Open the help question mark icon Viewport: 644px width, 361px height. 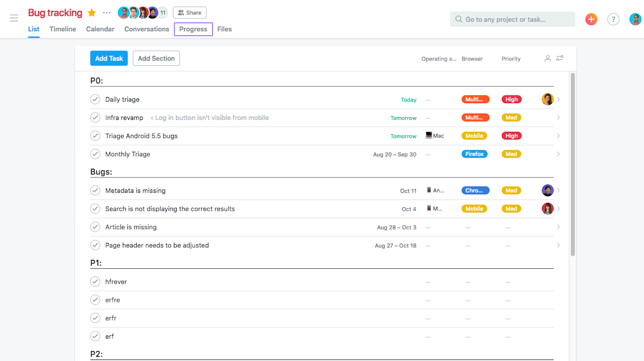pyautogui.click(x=613, y=19)
